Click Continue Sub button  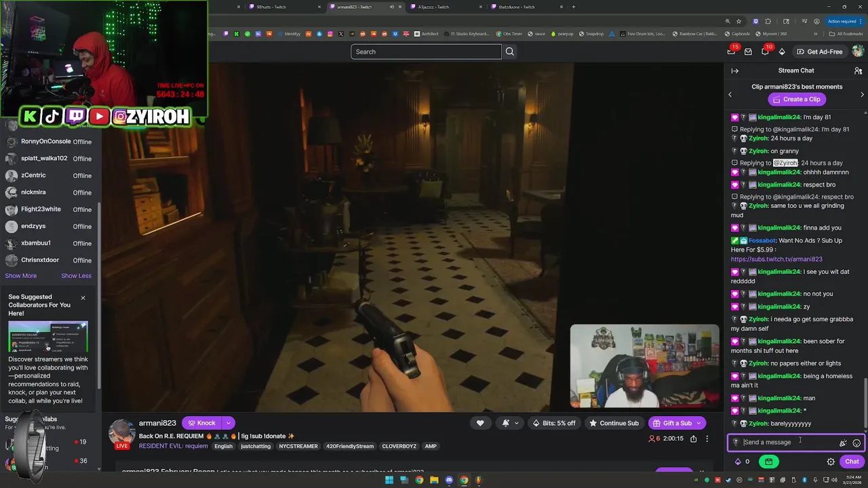(614, 423)
